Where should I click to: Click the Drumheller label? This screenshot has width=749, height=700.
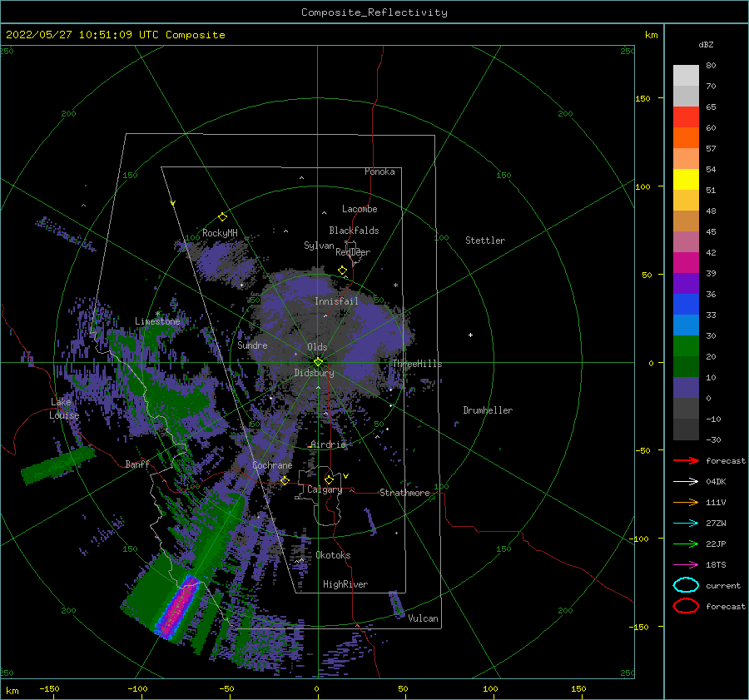(488, 410)
